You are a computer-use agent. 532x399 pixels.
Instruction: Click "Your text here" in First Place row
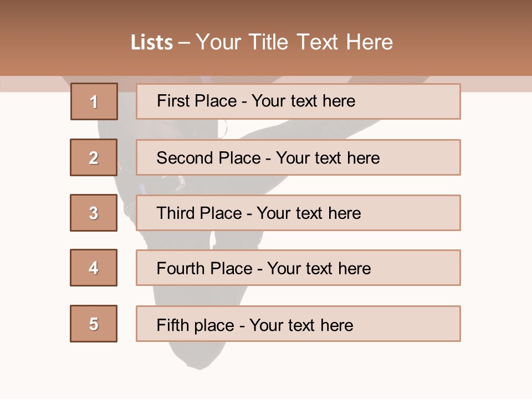click(x=303, y=101)
